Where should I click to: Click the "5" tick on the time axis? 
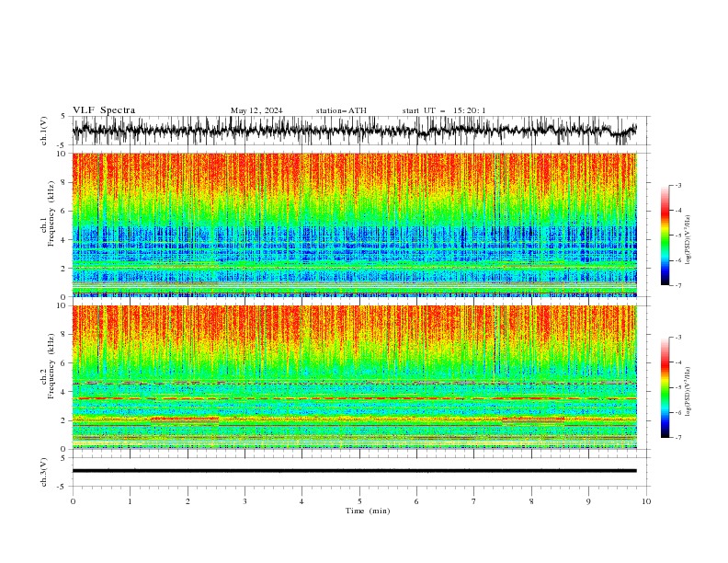tap(359, 501)
